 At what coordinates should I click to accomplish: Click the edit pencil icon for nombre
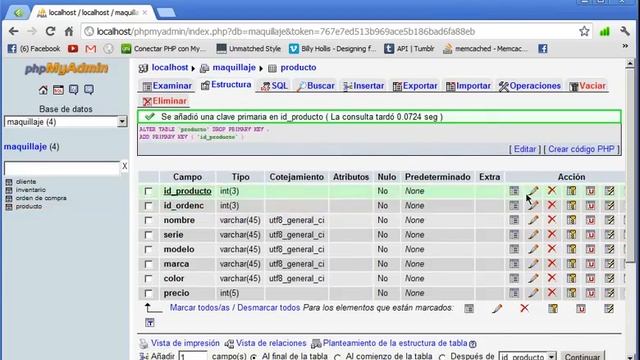(533, 220)
